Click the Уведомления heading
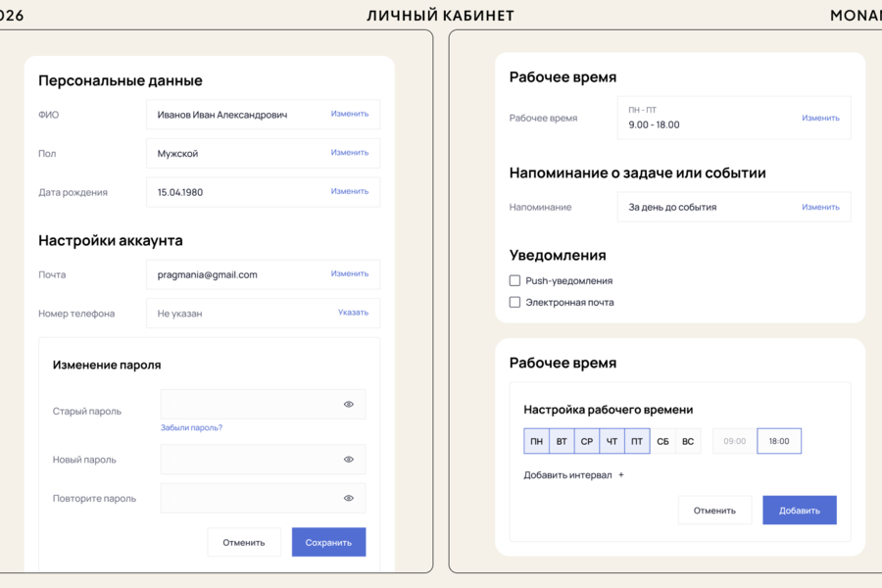This screenshot has height=588, width=882. [x=558, y=256]
